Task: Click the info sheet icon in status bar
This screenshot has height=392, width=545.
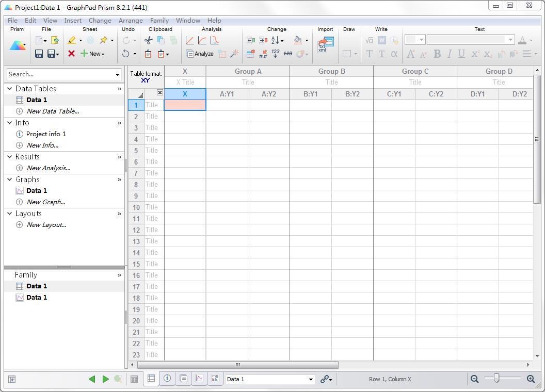Action: point(167,379)
